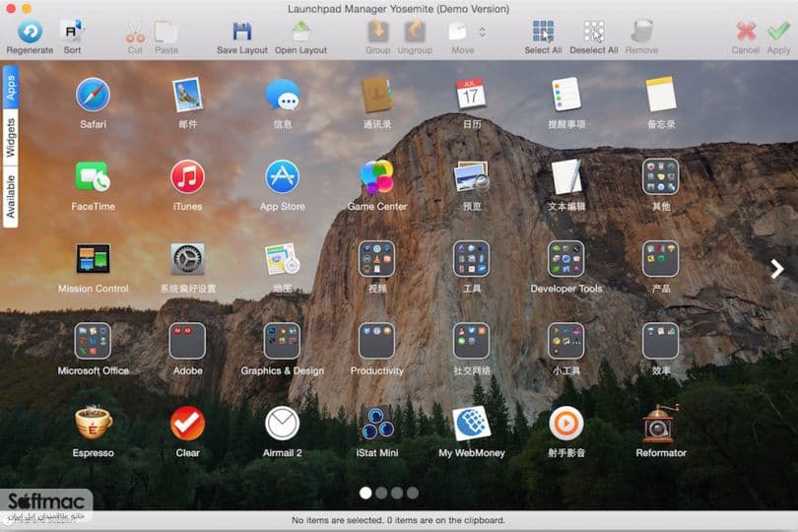Click the Regenerate toolbar icon
The height and width of the screenshot is (532, 798).
click(x=30, y=33)
